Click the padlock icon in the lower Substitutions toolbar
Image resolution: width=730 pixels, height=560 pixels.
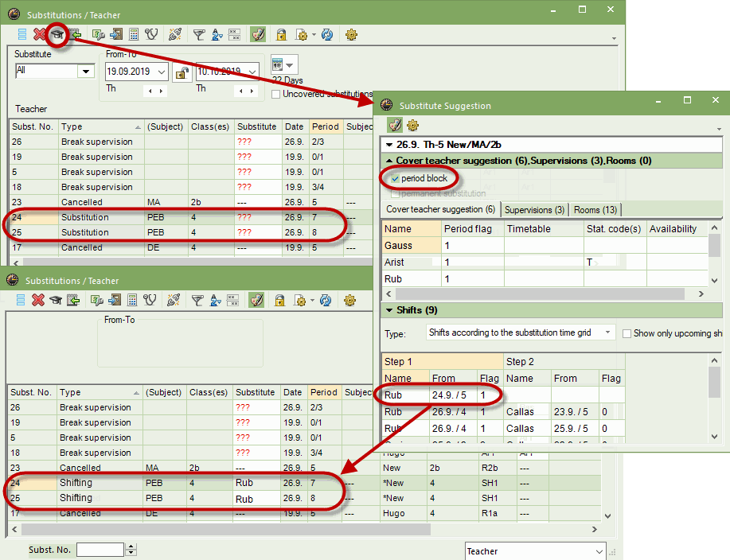[279, 301]
